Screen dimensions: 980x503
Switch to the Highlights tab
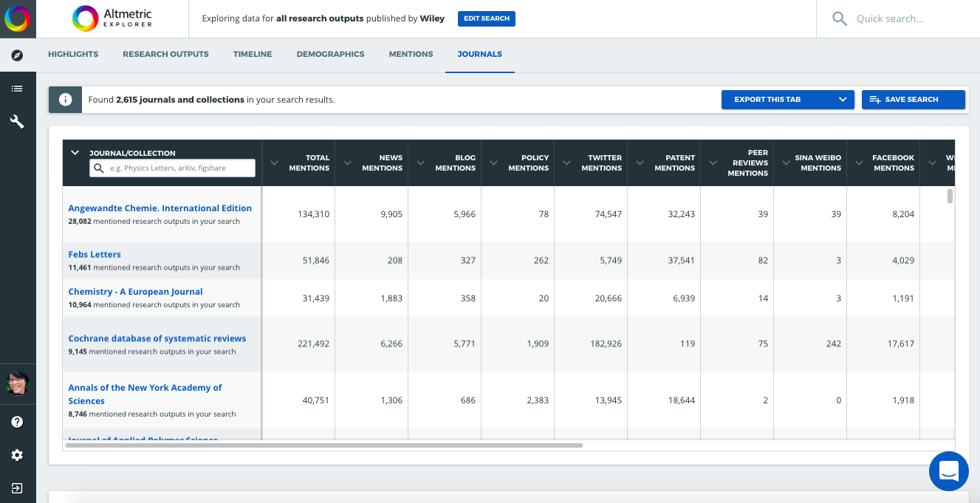pos(73,54)
